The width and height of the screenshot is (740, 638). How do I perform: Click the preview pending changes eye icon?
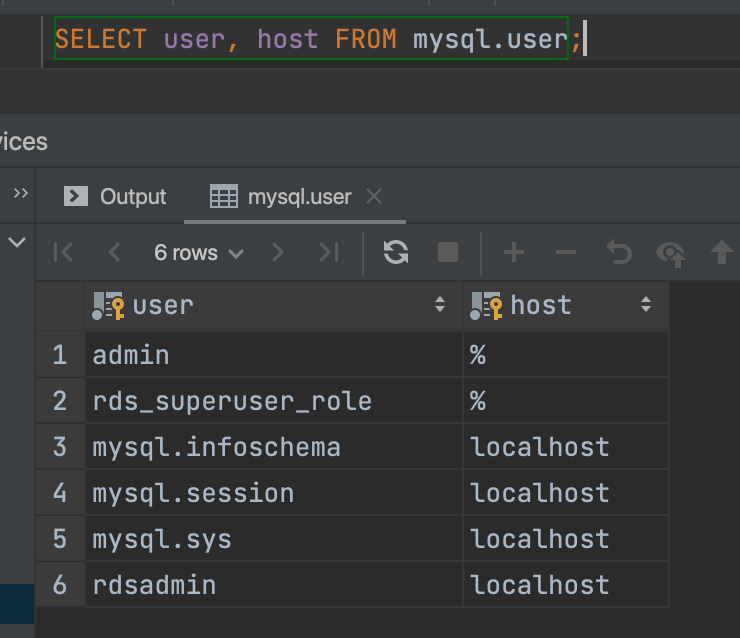click(x=670, y=253)
